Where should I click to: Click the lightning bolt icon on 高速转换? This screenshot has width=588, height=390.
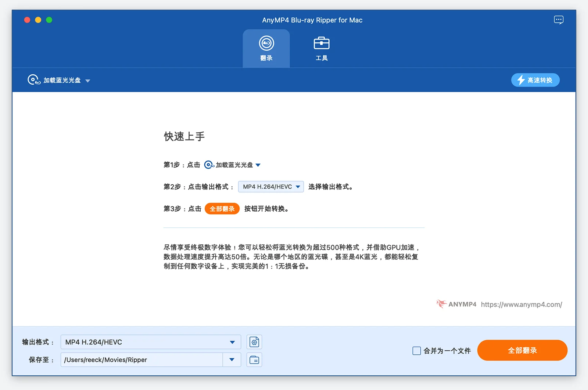point(521,80)
